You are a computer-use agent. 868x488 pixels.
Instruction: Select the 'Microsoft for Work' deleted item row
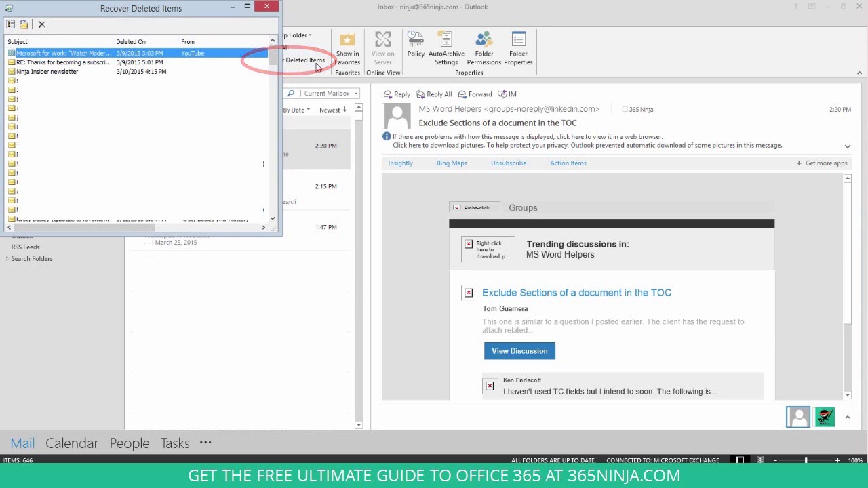click(x=137, y=53)
